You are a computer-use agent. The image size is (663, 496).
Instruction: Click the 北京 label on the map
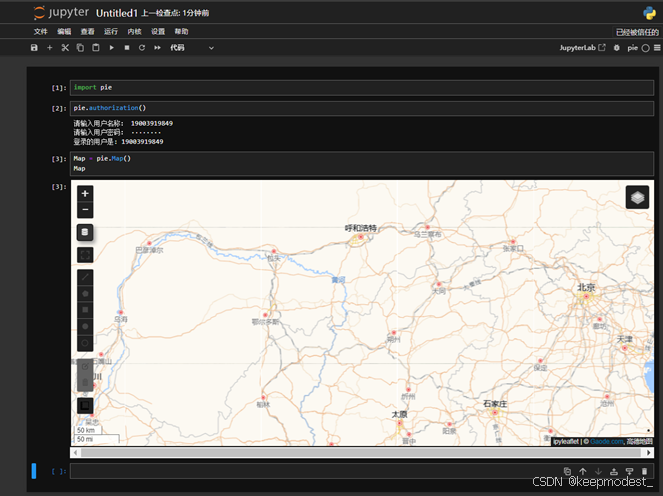pos(586,288)
